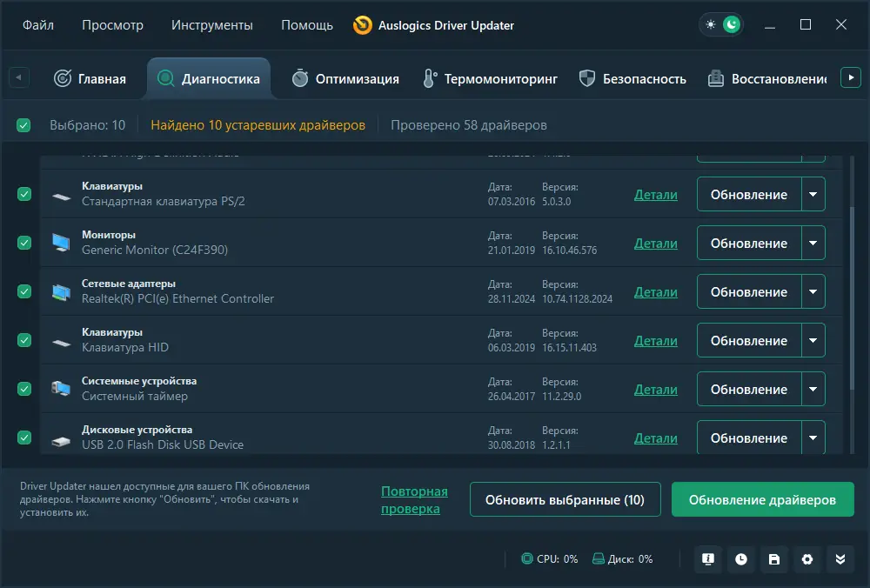Click the floppy disk backup icon

click(x=774, y=559)
